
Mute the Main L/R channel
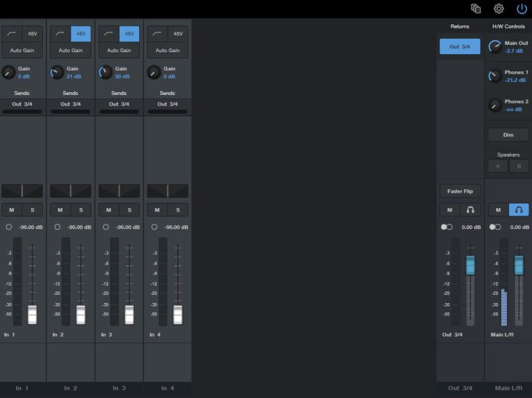pyautogui.click(x=499, y=210)
